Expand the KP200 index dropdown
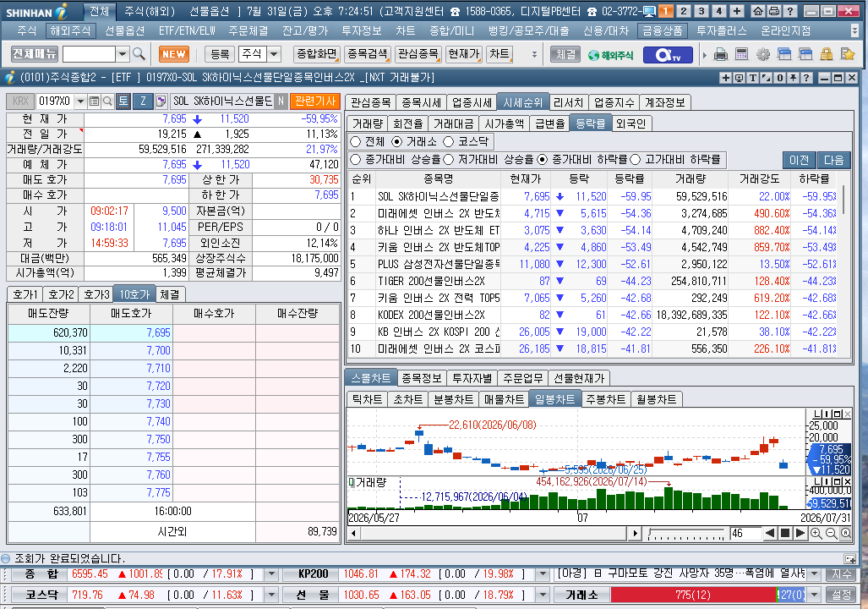The image size is (868, 609). [x=543, y=574]
